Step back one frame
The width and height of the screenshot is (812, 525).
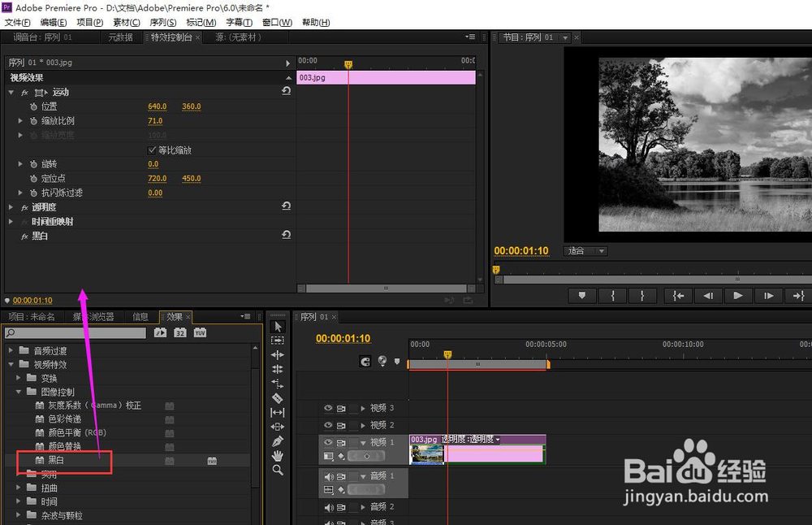(708, 295)
